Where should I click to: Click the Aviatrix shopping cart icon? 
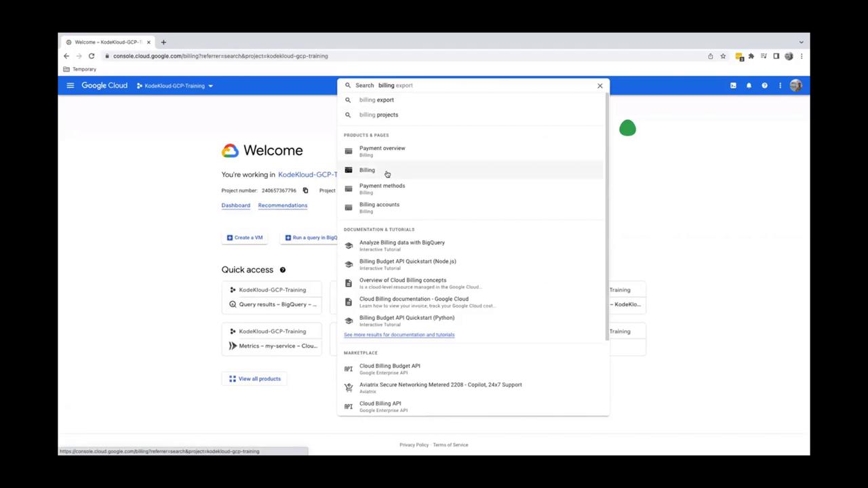tap(349, 388)
